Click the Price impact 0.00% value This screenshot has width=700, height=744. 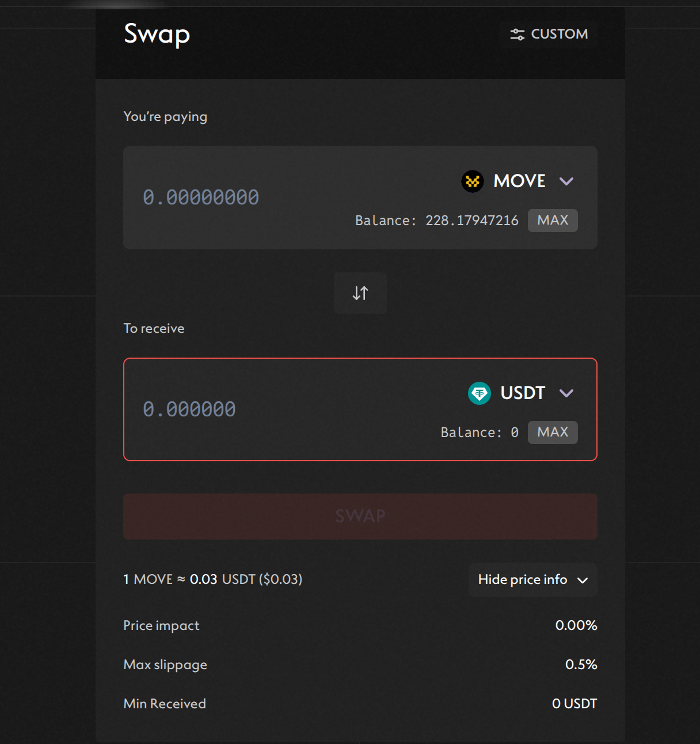tap(576, 625)
